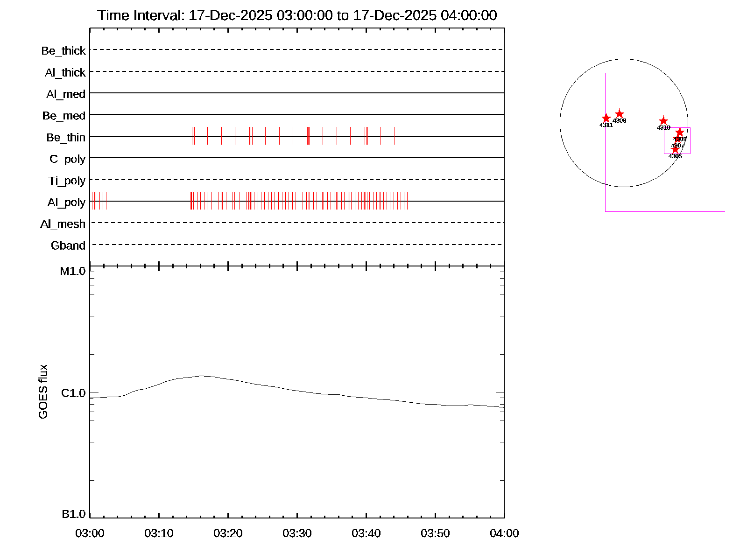Screen dimensions: 747x560
Task: Select the red star above label 4305
Action: coord(675,149)
